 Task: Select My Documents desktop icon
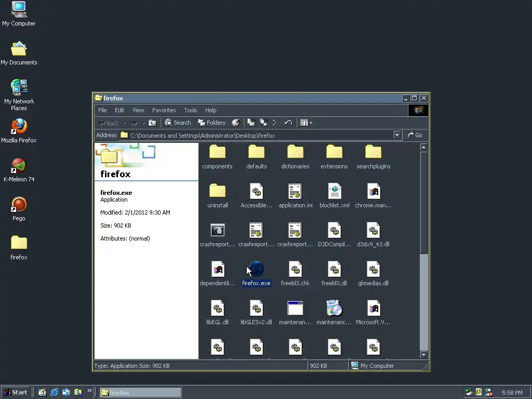(19, 53)
